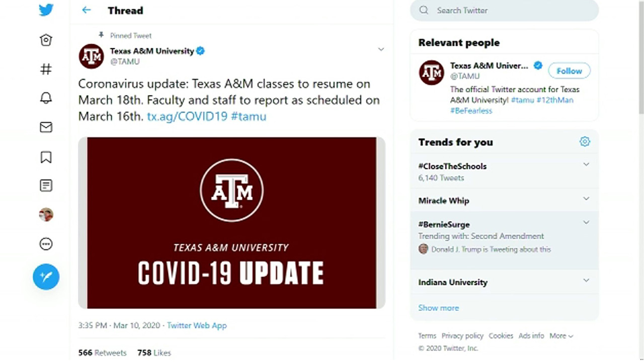644x362 pixels.
Task: Click the compose Tweet button
Action: pyautogui.click(x=46, y=277)
